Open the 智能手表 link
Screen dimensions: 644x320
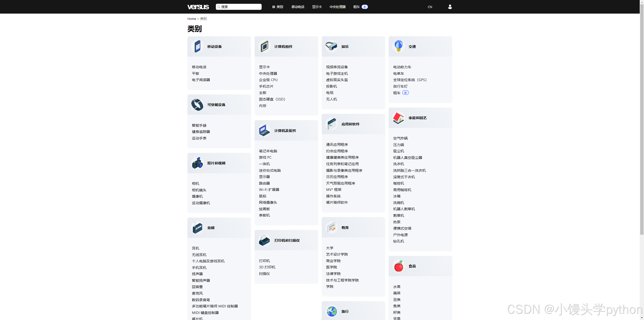(199, 125)
